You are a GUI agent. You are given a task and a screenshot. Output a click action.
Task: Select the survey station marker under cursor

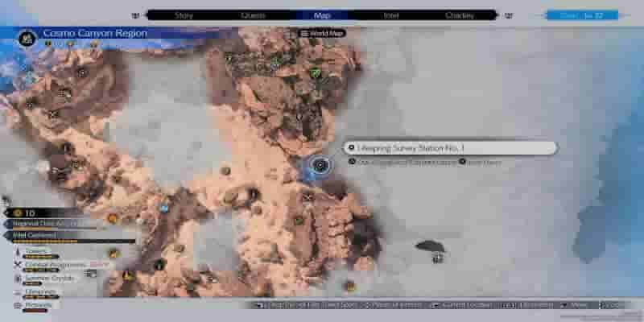click(x=320, y=165)
